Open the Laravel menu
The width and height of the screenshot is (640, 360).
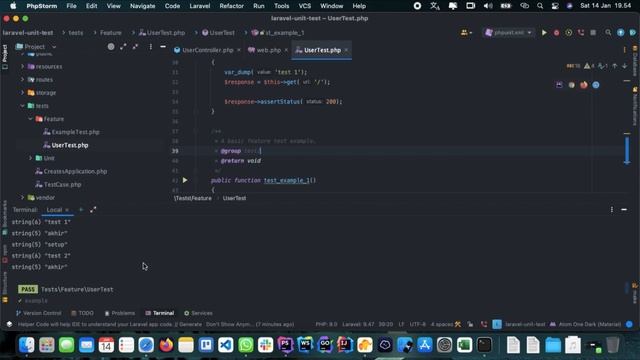(x=200, y=6)
